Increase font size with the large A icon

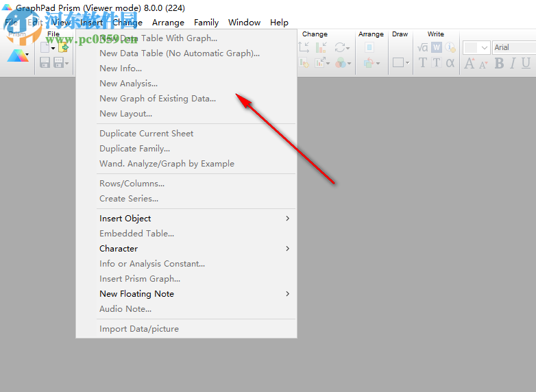click(x=470, y=63)
